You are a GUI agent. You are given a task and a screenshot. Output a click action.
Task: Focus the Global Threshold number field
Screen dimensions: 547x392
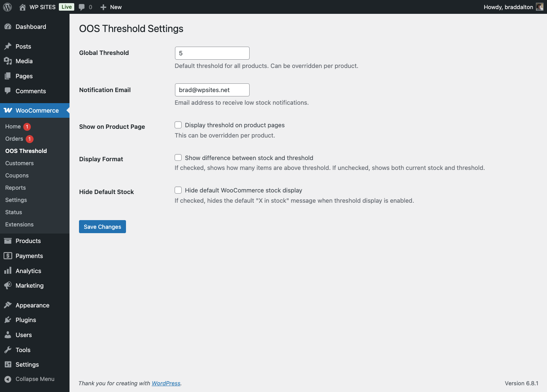(x=212, y=53)
